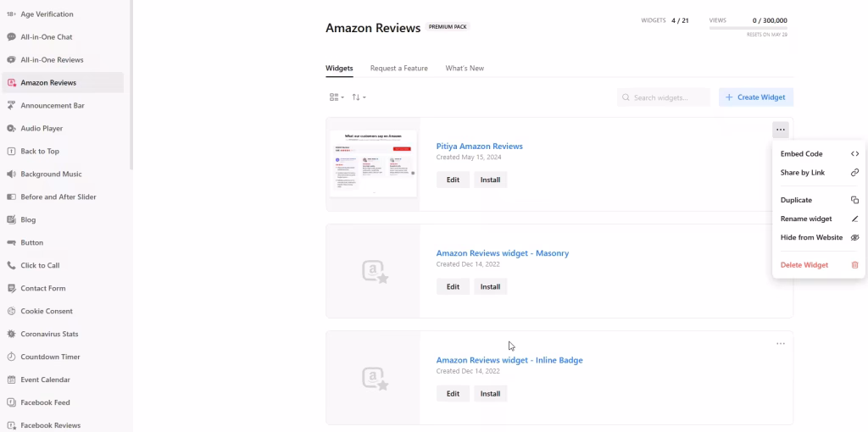Click the Coronavirus Stats sidebar icon

[11, 334]
